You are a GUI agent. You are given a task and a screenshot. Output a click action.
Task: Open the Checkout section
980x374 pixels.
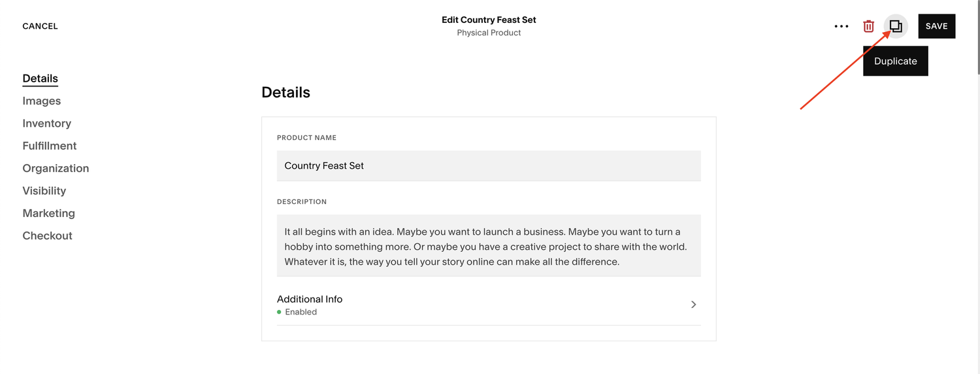pyautogui.click(x=47, y=235)
